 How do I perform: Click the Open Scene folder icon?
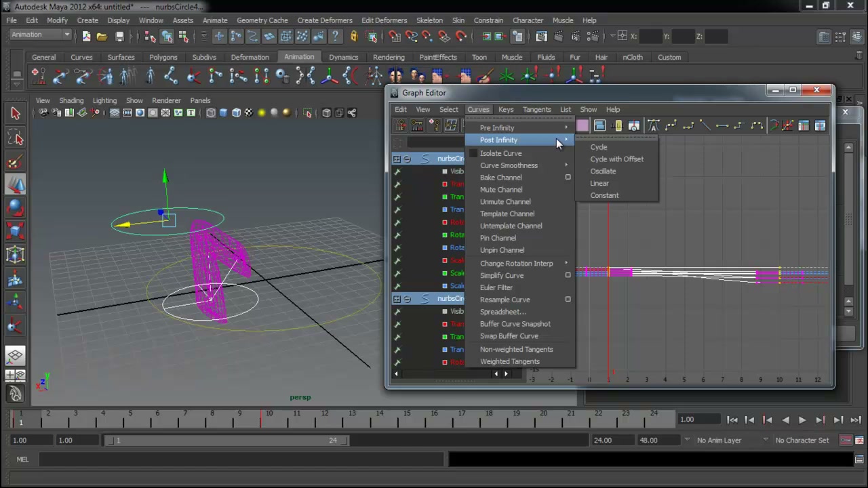coord(102,36)
